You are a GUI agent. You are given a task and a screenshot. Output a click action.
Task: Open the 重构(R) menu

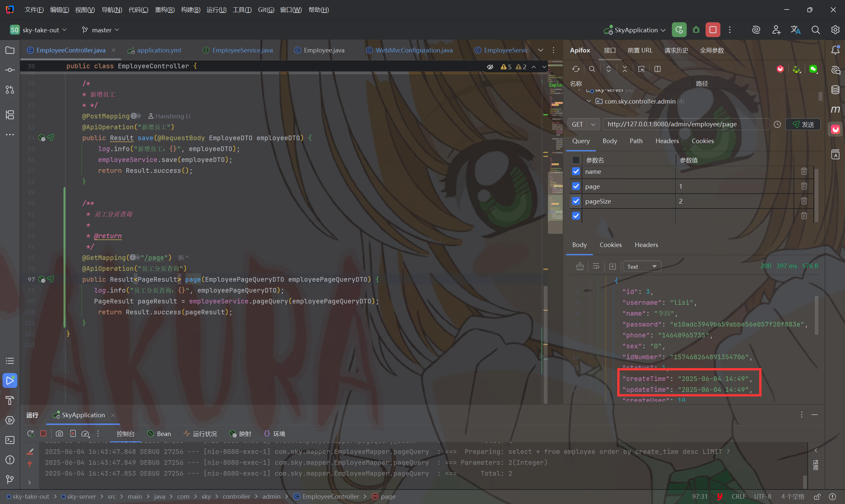[x=165, y=10]
